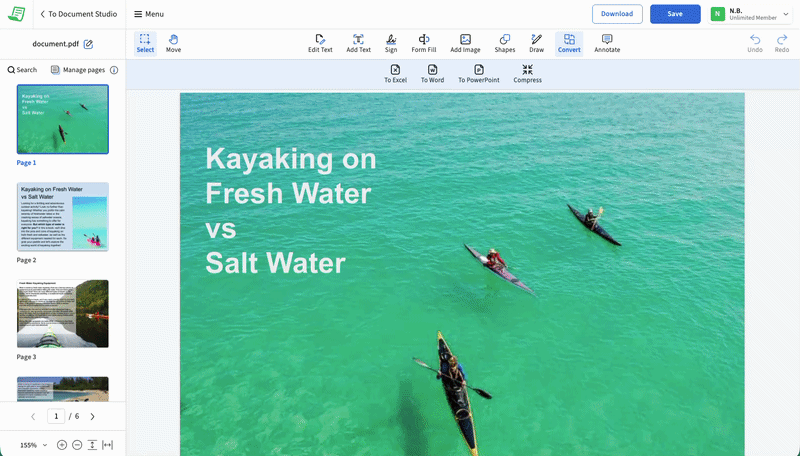Screen dimensions: 800x456
Task: Compress the PDF file
Action: pos(528,74)
